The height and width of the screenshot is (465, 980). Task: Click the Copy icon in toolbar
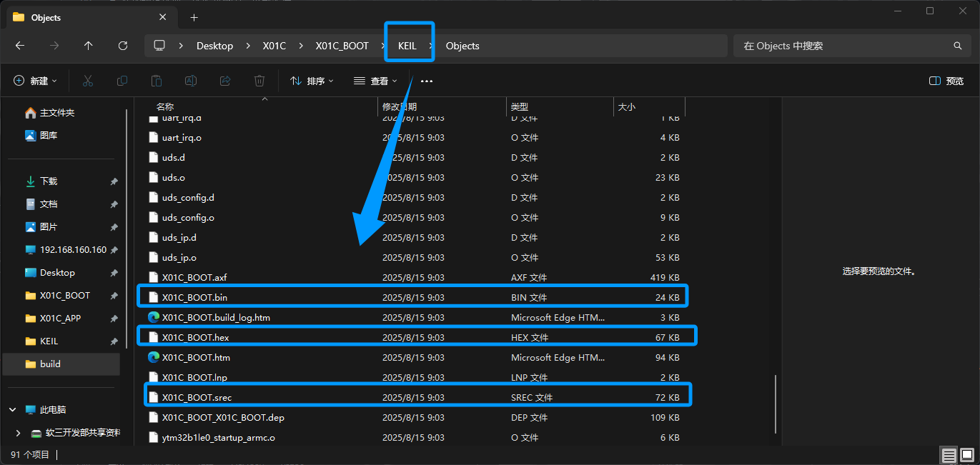coord(122,81)
